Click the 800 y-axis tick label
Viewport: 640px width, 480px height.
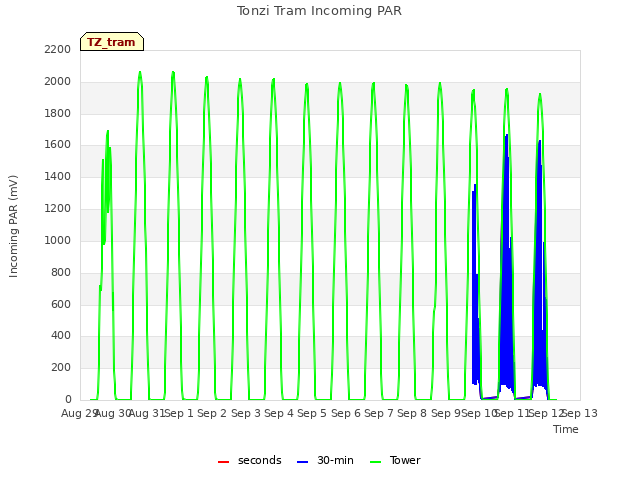pos(61,272)
